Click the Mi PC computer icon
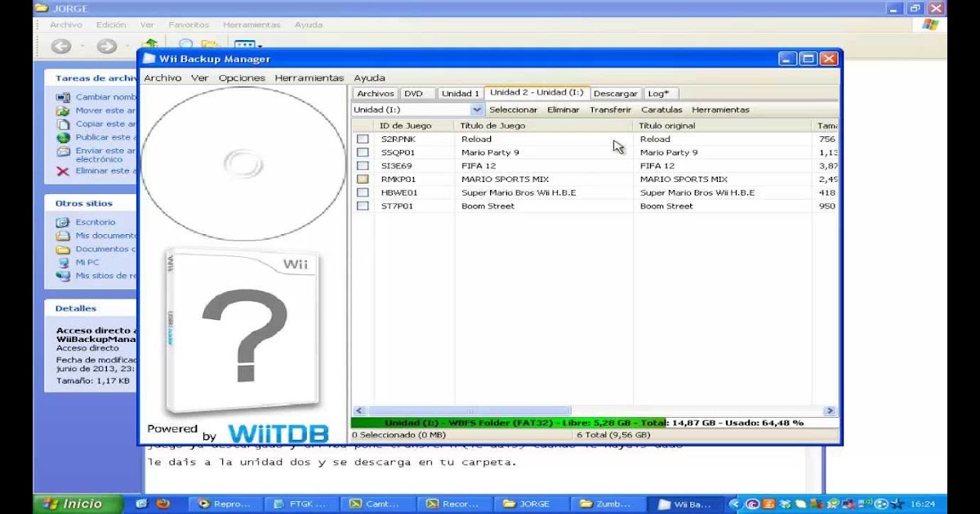 click(x=63, y=263)
